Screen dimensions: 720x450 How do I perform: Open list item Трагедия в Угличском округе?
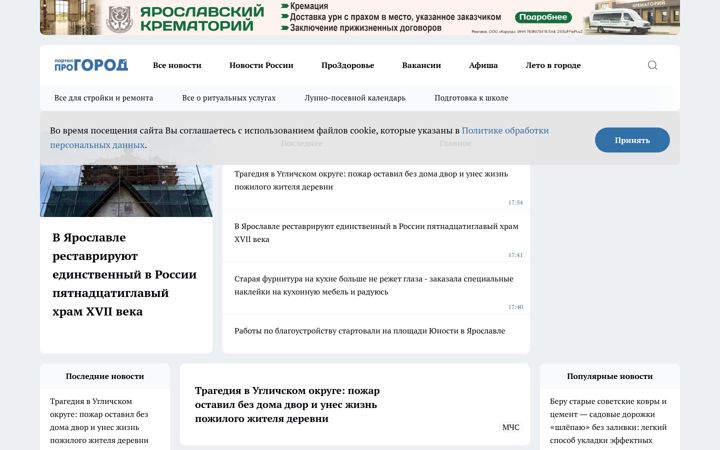pyautogui.click(x=371, y=180)
